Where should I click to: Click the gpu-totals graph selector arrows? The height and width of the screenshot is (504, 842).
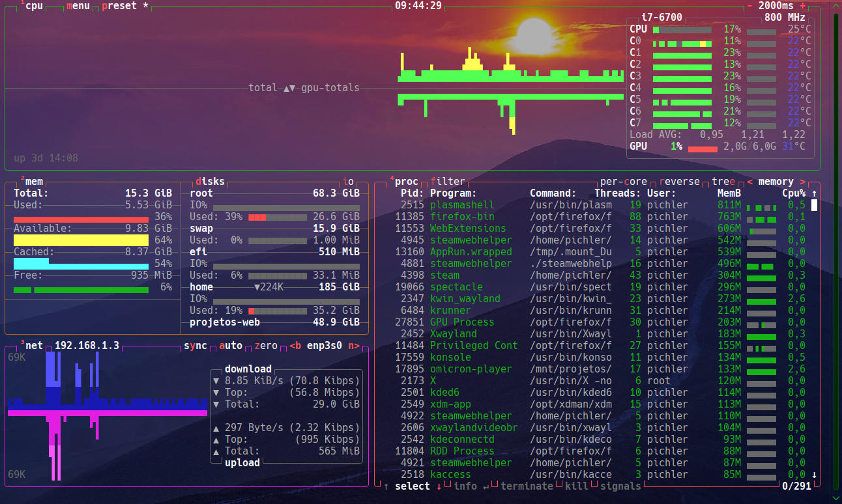click(289, 88)
